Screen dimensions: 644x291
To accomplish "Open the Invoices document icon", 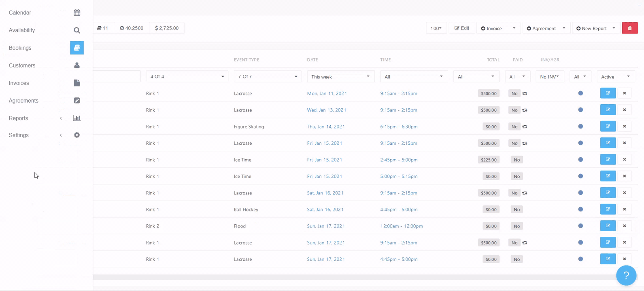I will pyautogui.click(x=77, y=83).
